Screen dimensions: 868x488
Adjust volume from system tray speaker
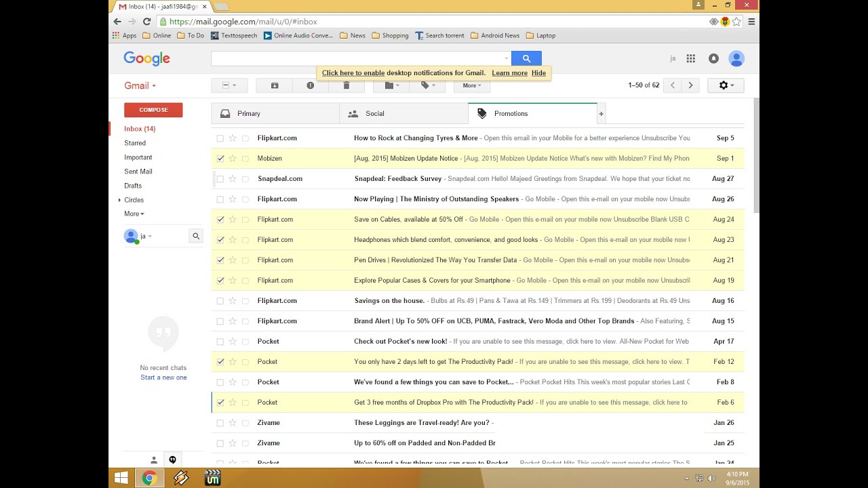711,478
